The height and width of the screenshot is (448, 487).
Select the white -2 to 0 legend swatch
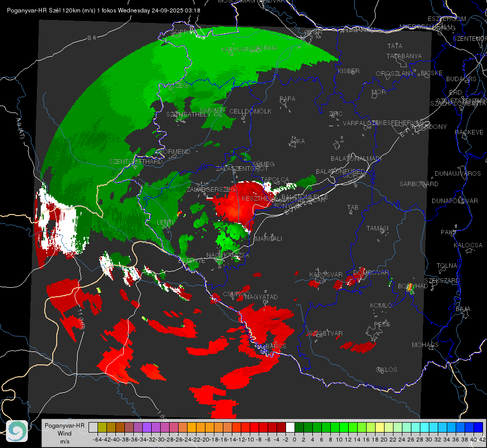click(290, 427)
